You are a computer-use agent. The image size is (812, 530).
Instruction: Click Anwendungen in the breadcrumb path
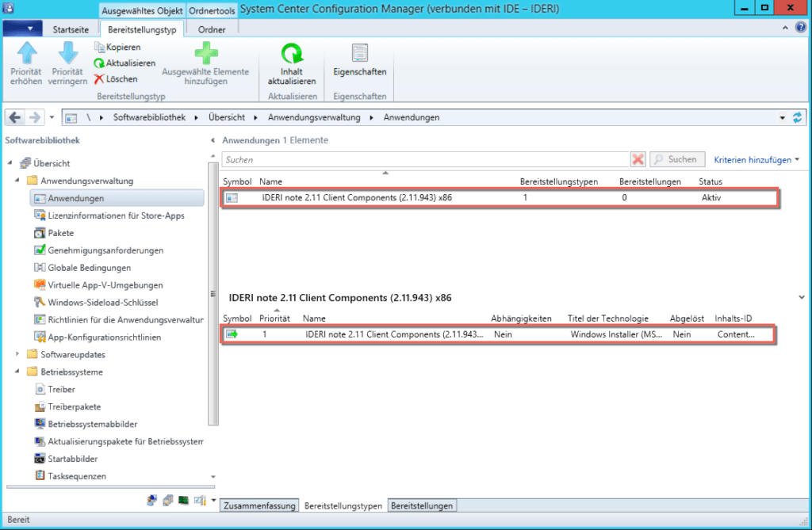(412, 117)
